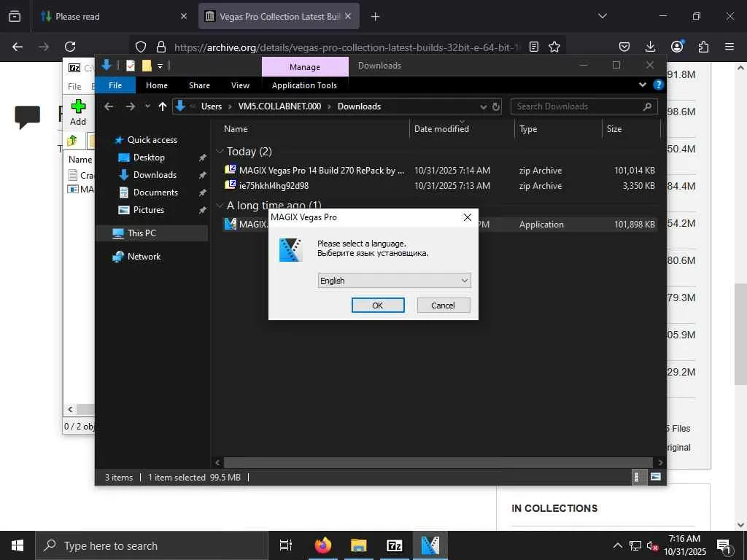Select MAGIX Vegas Pro 14 Build 270 zip
The height and width of the screenshot is (560, 747).
coord(322,171)
